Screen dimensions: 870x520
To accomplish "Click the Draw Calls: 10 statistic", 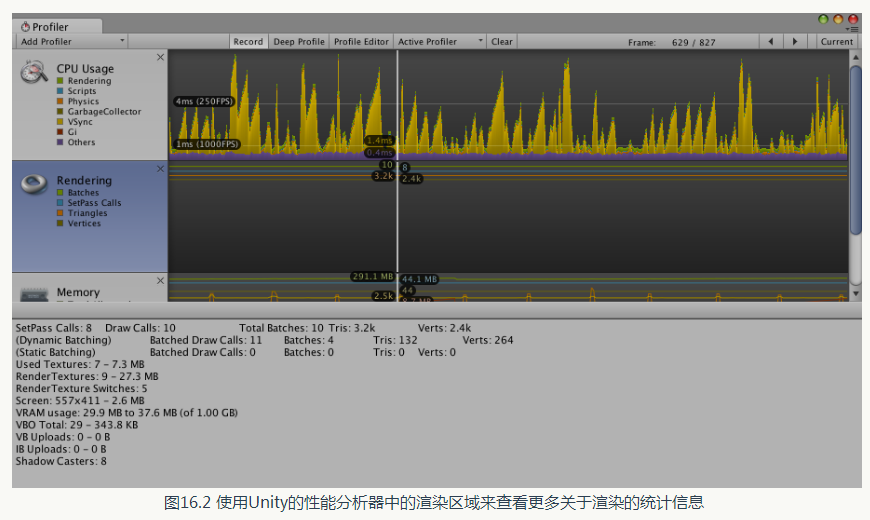I will (x=140, y=328).
